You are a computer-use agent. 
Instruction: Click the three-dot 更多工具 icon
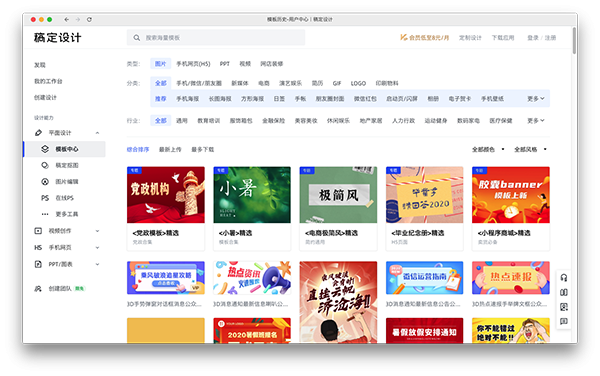[x=45, y=214]
